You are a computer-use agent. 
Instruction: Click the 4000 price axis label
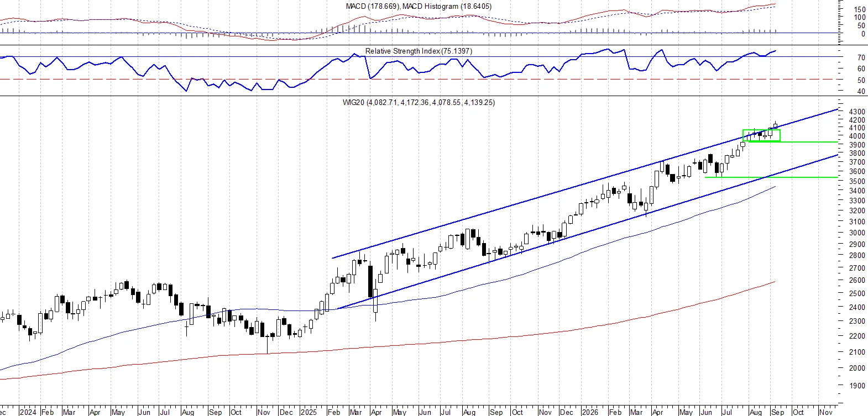tap(857, 136)
